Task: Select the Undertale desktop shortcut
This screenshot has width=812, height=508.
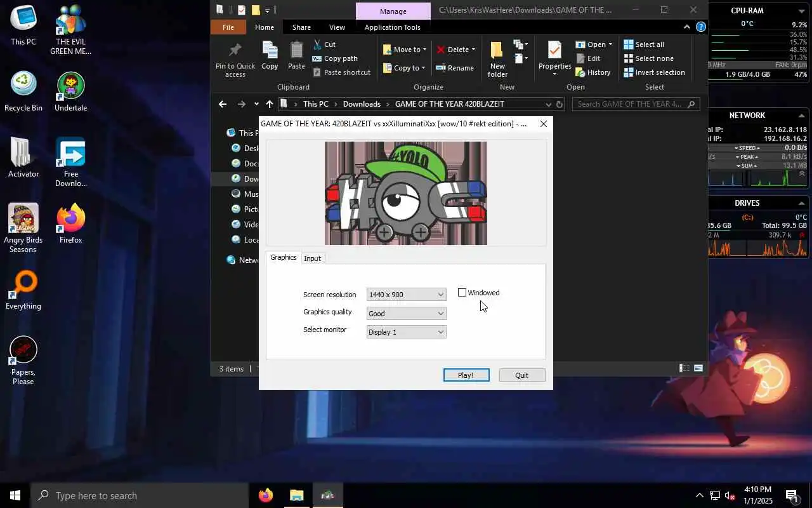Action: 70,92
